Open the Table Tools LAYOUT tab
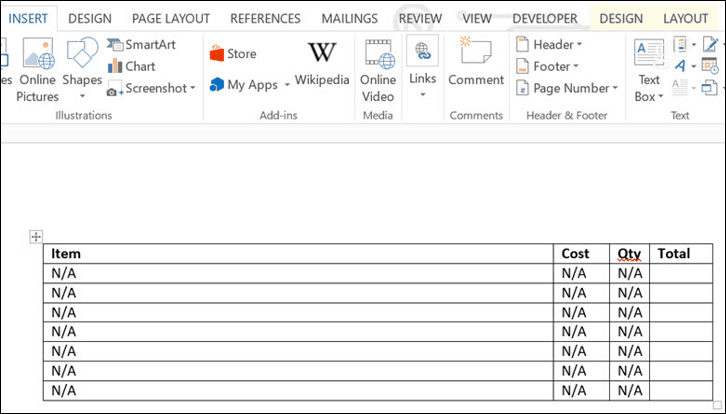 686,19
